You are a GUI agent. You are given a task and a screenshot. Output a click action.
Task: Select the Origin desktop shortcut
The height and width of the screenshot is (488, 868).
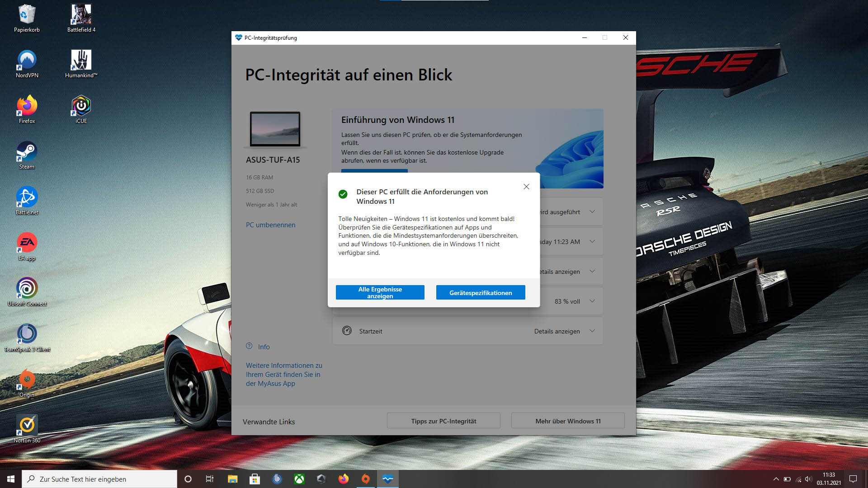click(x=27, y=384)
